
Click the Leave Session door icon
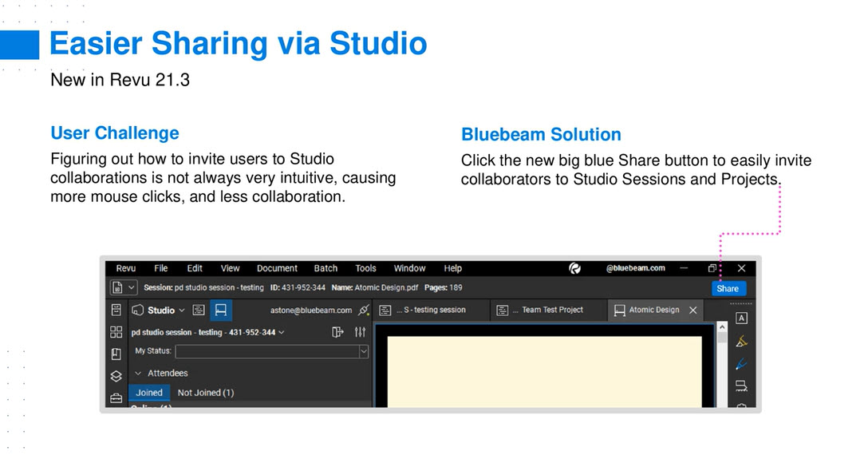[x=337, y=332]
